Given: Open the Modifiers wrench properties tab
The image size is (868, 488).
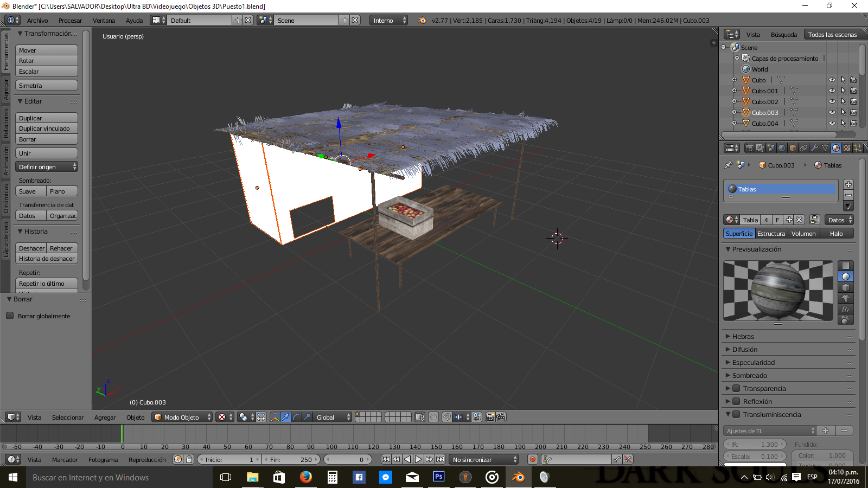Looking at the screenshot, I should click(x=814, y=148).
